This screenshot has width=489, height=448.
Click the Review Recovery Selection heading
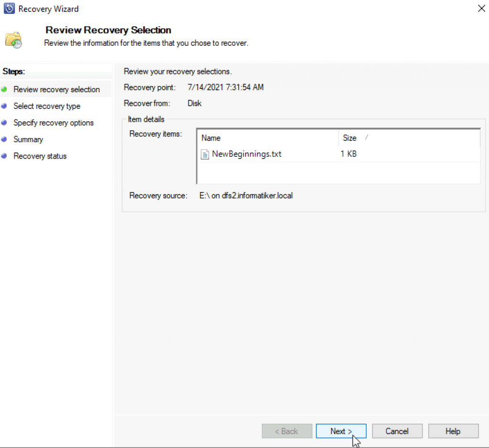click(108, 30)
